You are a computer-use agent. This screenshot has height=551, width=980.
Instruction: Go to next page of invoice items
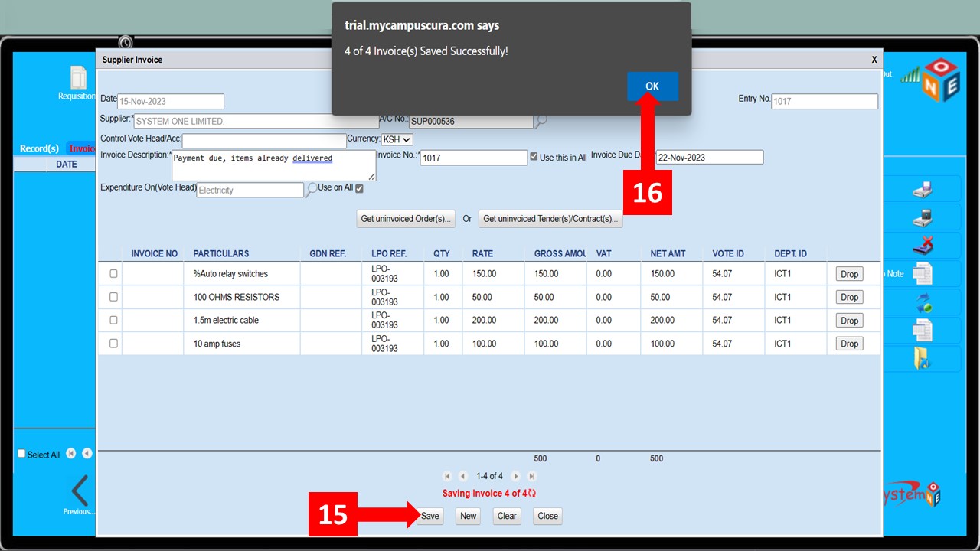516,476
